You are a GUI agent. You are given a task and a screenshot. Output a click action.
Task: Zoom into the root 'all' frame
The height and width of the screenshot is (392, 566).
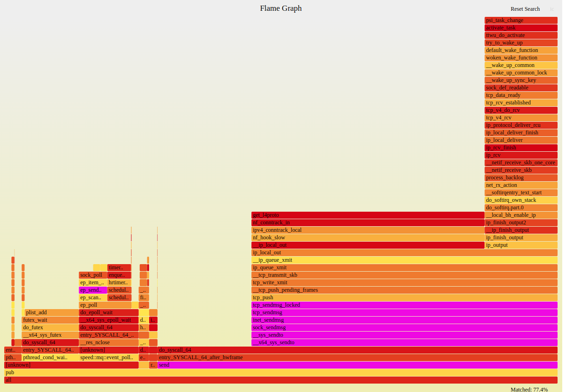(280, 380)
